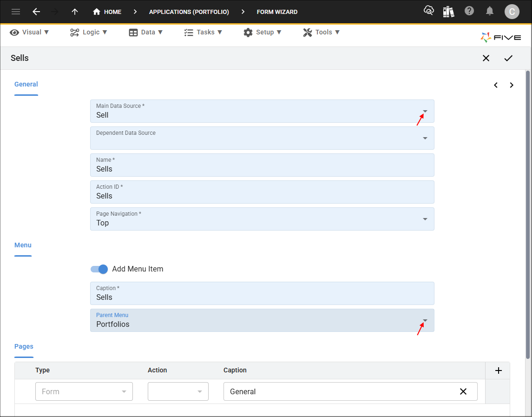Go to next wizard step chevron
This screenshot has height=417, width=532.
pyautogui.click(x=512, y=85)
